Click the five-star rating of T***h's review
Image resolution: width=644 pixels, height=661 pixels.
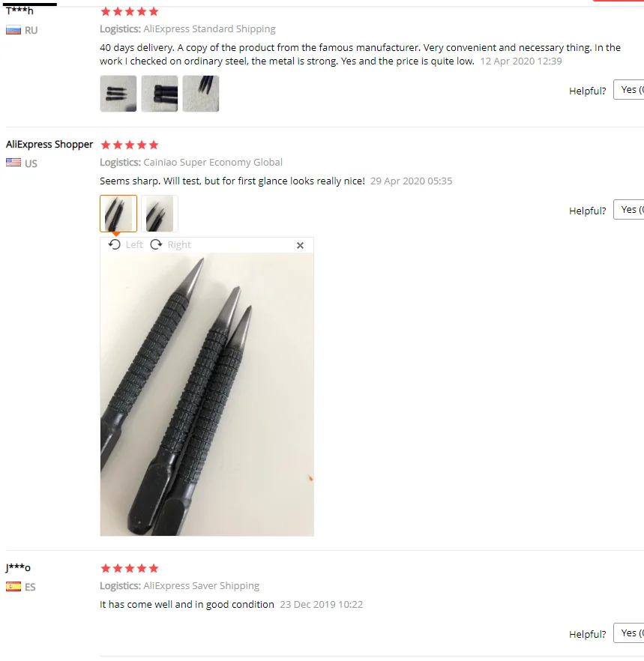point(130,12)
